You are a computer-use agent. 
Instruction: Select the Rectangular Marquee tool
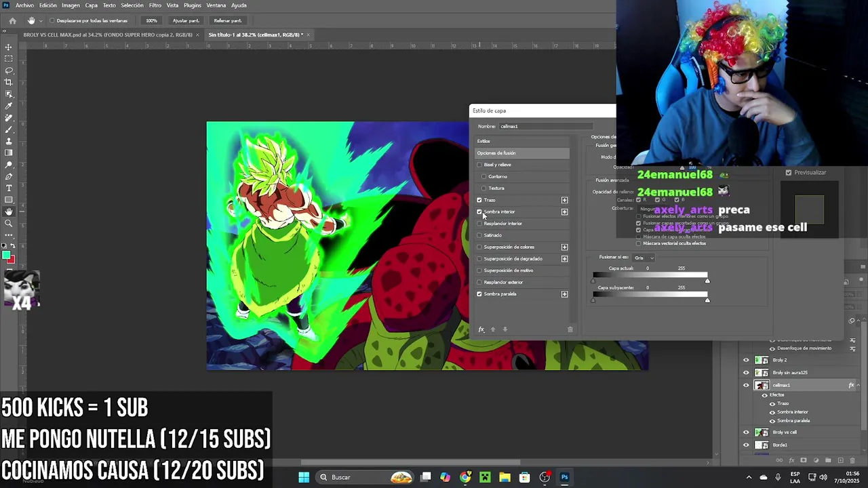click(9, 58)
